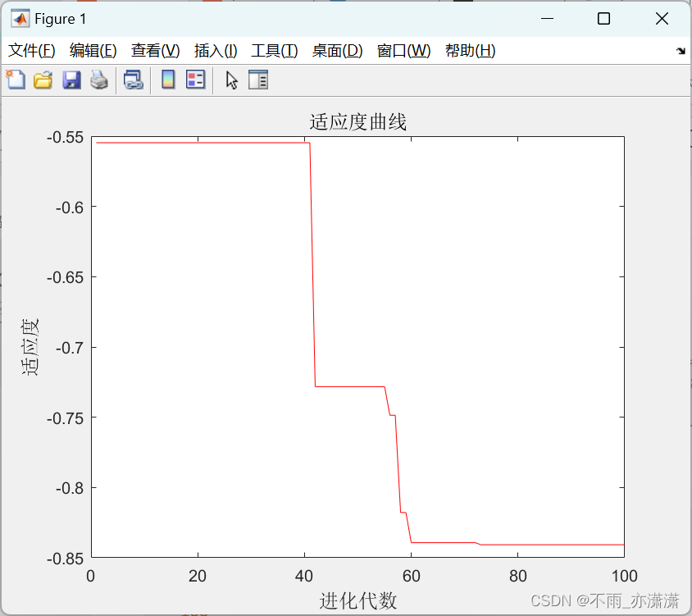
Task: Save the figure using the floppy disk icon
Action: (71, 80)
